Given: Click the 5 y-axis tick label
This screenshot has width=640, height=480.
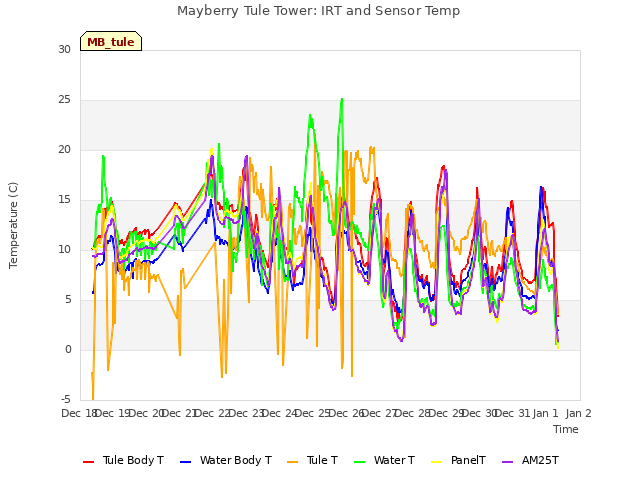Looking at the screenshot, I should tap(68, 300).
